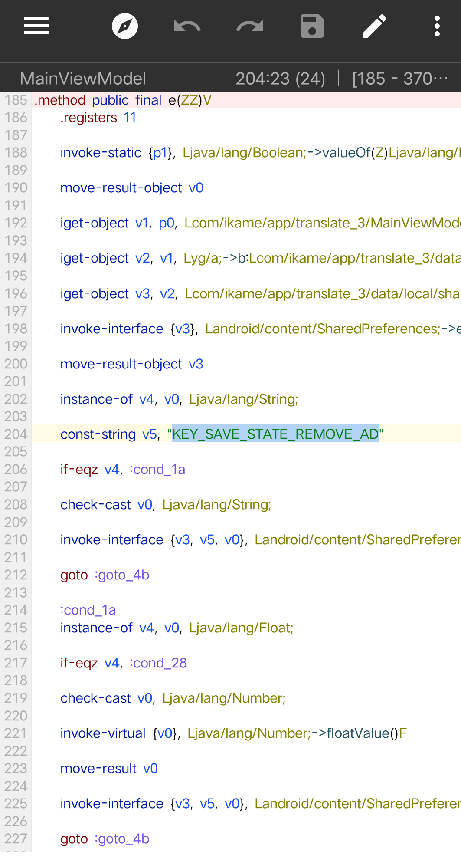Toggle edit mode with pencil icon
Viewport: 461px width, 868px height.
point(375,26)
